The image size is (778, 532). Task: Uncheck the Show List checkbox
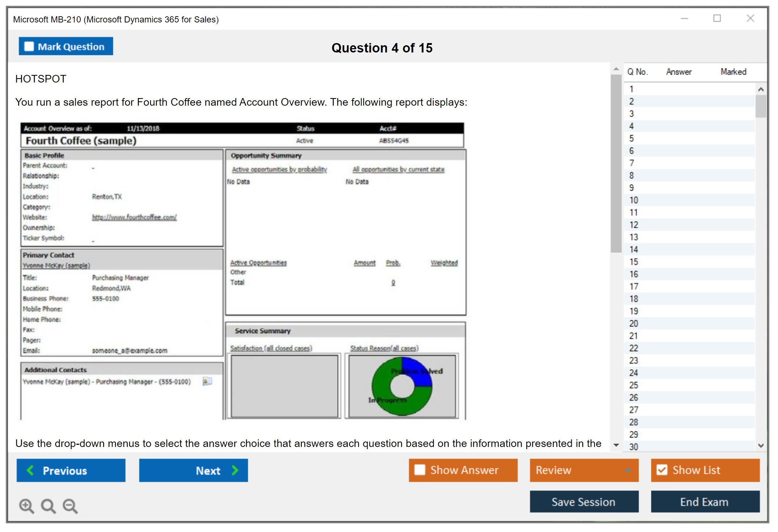pyautogui.click(x=662, y=470)
